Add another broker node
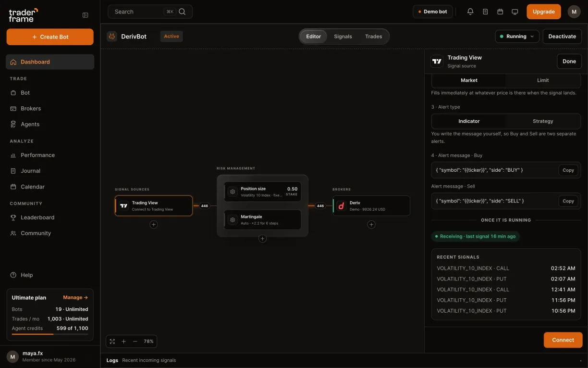The height and width of the screenshot is (368, 588). pyautogui.click(x=371, y=224)
